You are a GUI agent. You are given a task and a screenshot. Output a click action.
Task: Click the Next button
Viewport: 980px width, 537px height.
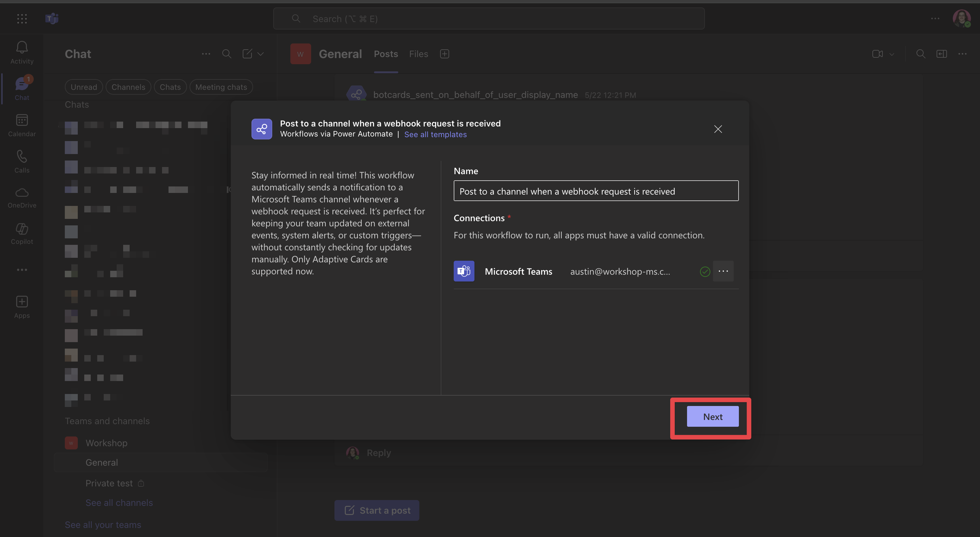[713, 416]
